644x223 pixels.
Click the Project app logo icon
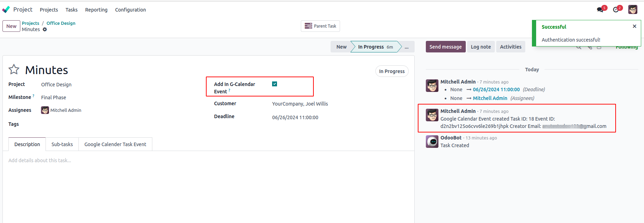(6, 9)
